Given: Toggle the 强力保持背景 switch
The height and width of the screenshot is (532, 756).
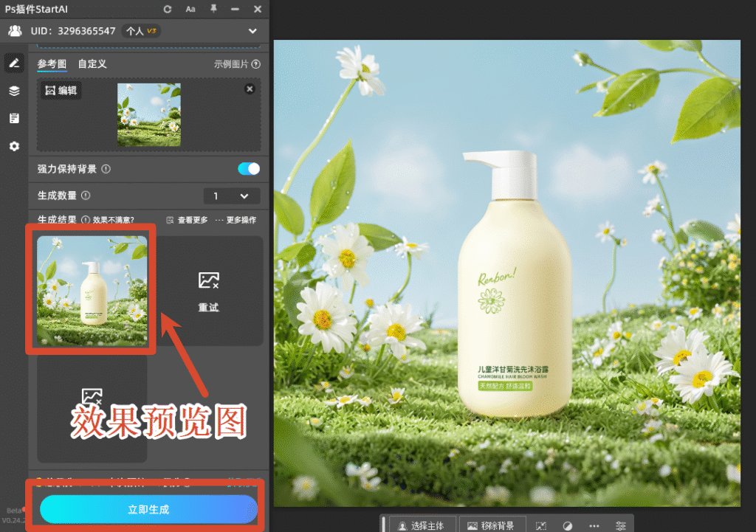Looking at the screenshot, I should point(249,169).
